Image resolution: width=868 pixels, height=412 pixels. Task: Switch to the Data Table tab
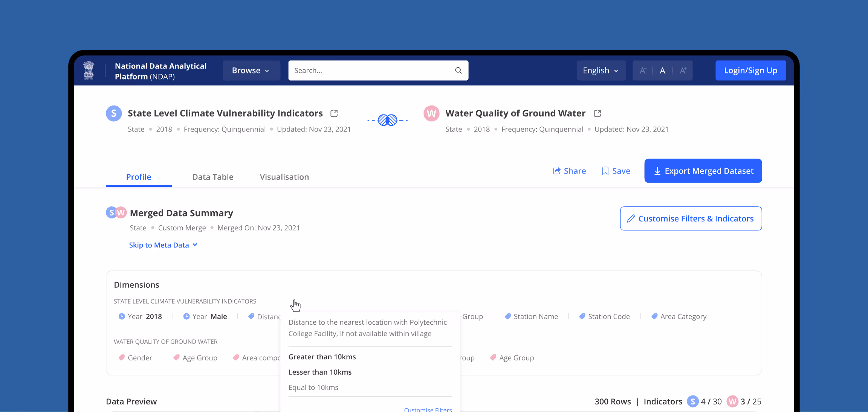click(x=213, y=177)
